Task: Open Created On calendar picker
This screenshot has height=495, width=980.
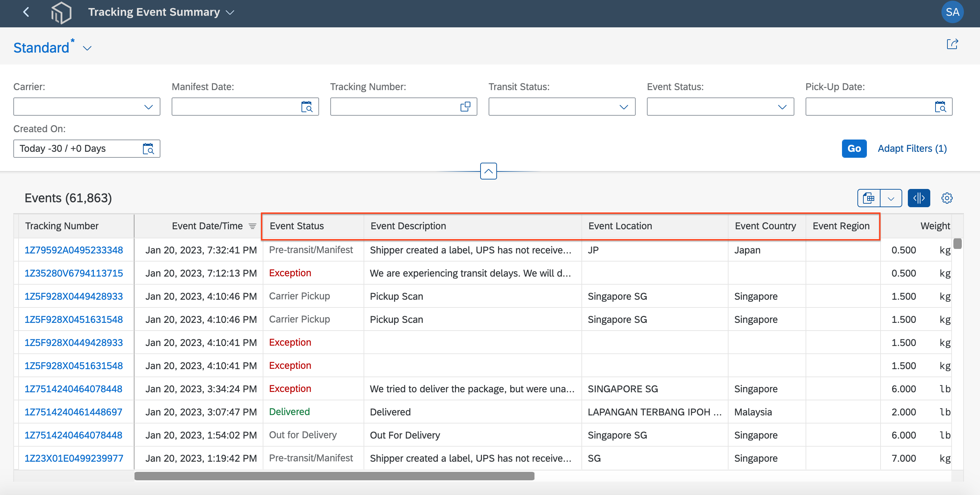Action: (x=148, y=149)
